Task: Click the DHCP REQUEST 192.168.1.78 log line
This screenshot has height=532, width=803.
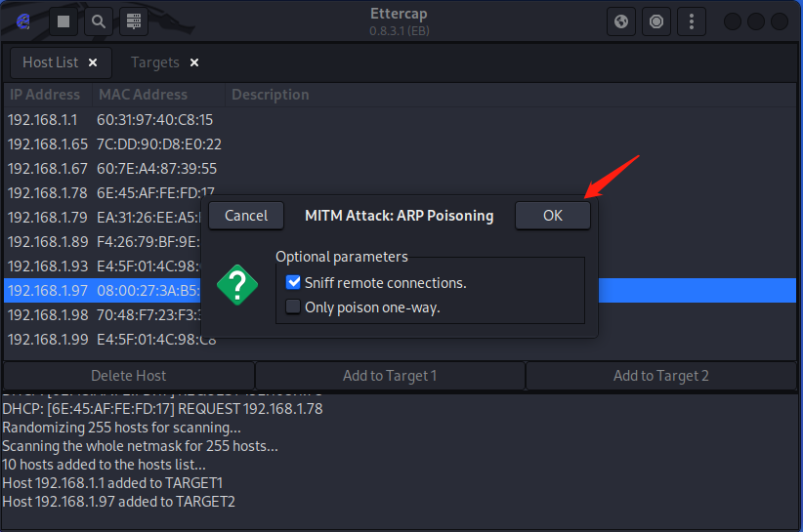Action: [x=162, y=409]
